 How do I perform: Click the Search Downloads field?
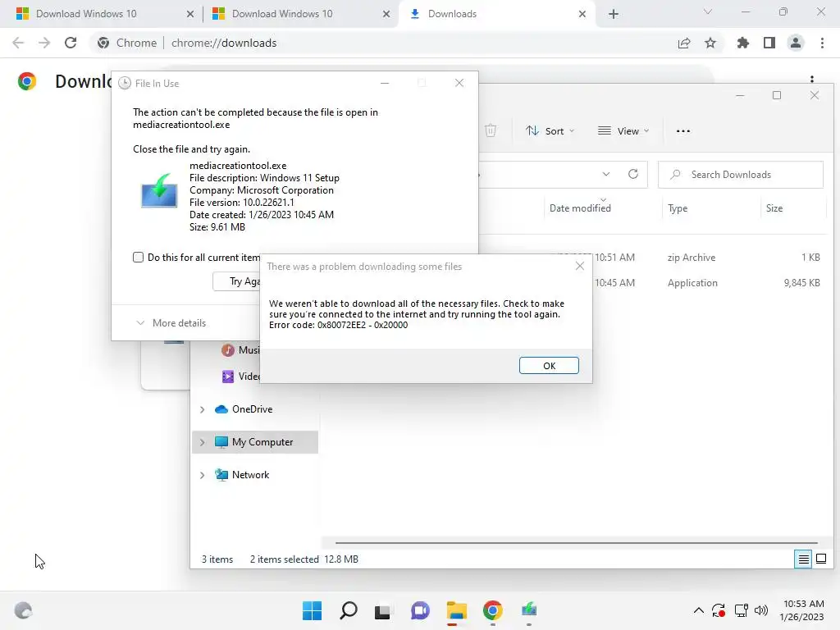[x=741, y=175]
